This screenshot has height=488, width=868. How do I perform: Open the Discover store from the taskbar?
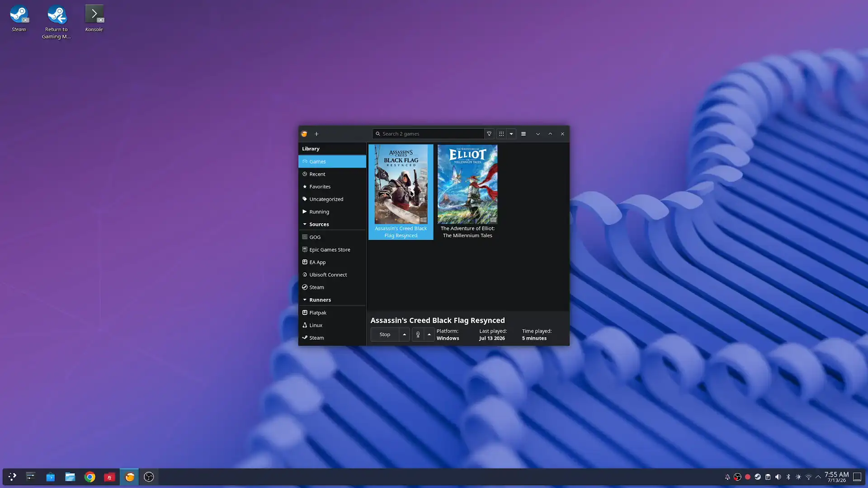pyautogui.click(x=50, y=477)
